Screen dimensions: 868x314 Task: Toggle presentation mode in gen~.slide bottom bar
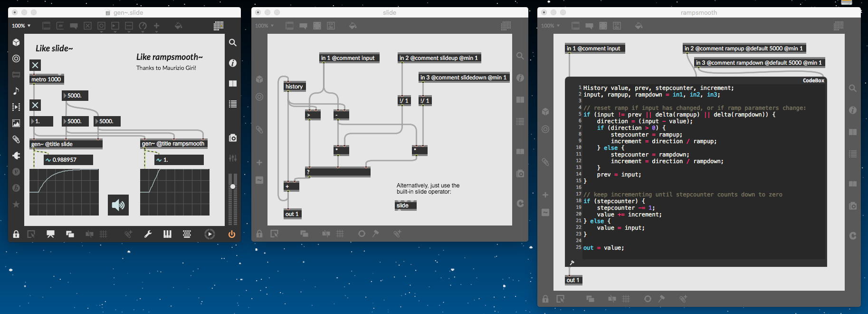click(x=50, y=234)
